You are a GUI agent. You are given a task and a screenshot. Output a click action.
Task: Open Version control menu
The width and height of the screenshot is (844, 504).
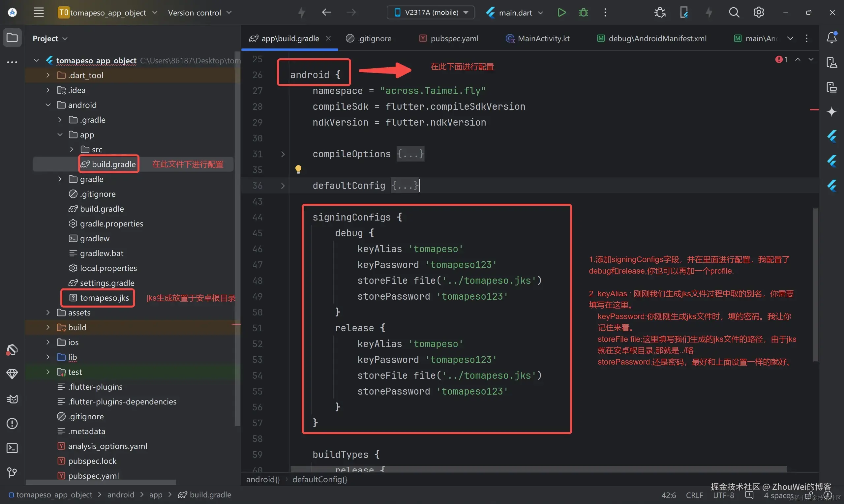(199, 13)
